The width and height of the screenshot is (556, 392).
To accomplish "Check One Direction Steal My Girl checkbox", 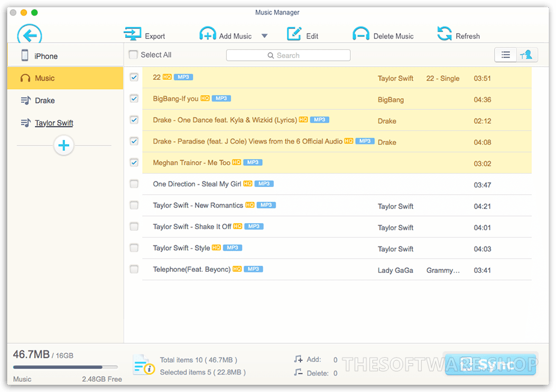I will [134, 184].
